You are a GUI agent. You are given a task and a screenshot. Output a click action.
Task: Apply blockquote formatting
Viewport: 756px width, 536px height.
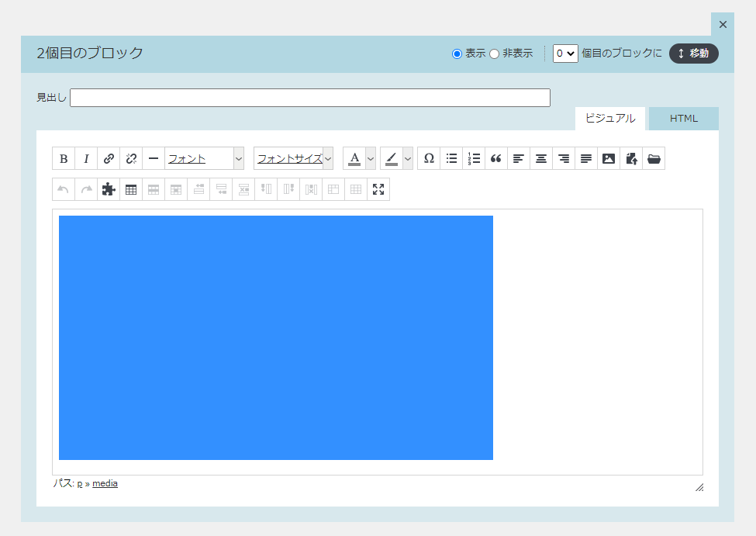pyautogui.click(x=496, y=158)
